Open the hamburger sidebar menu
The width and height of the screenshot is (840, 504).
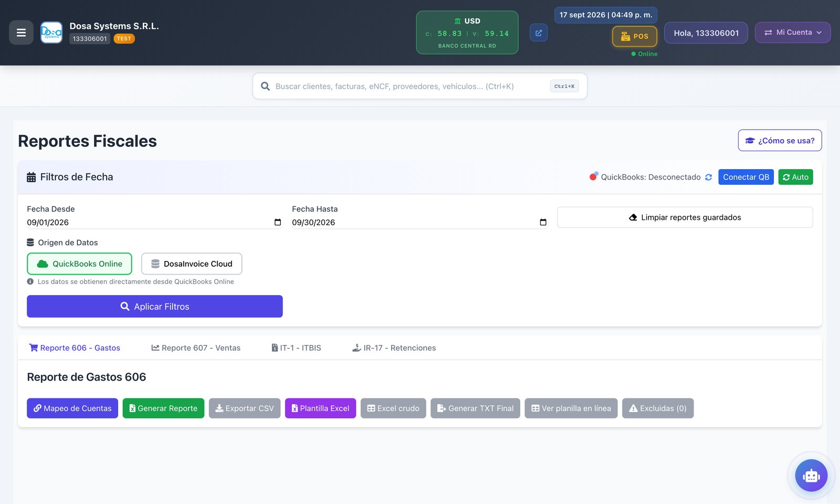(x=21, y=33)
